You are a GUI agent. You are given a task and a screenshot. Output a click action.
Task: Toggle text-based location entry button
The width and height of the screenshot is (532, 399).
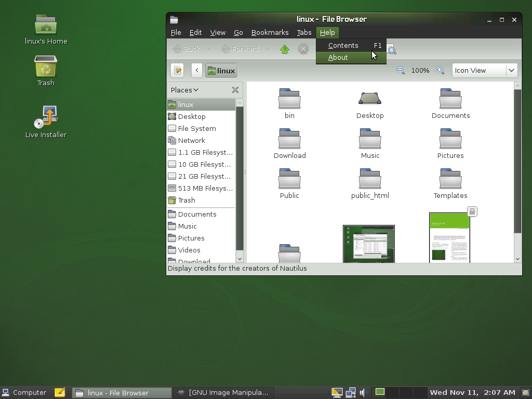178,71
